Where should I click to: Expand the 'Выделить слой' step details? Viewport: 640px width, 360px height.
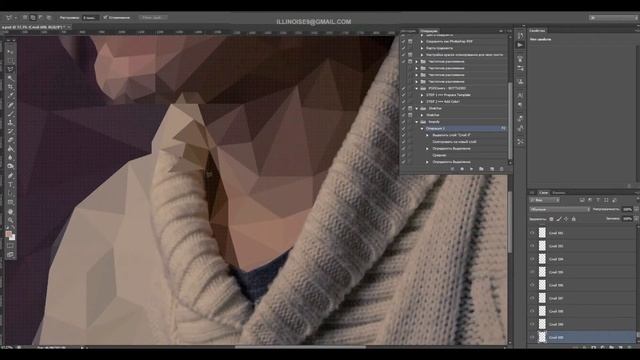(x=427, y=135)
